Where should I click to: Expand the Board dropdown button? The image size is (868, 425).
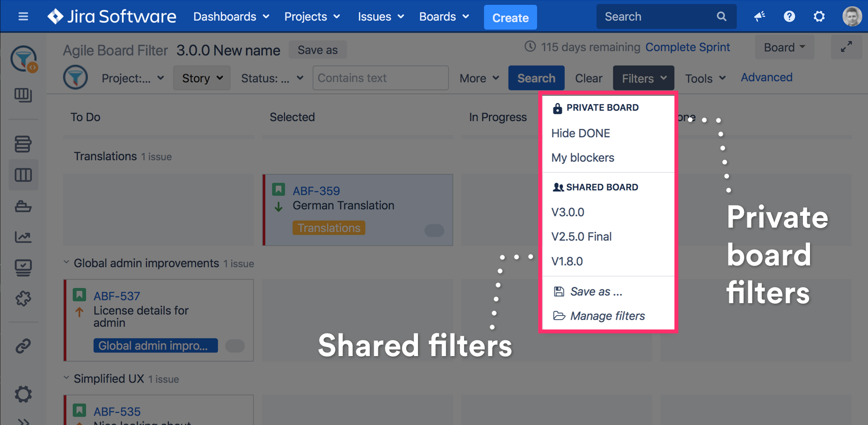coord(784,48)
